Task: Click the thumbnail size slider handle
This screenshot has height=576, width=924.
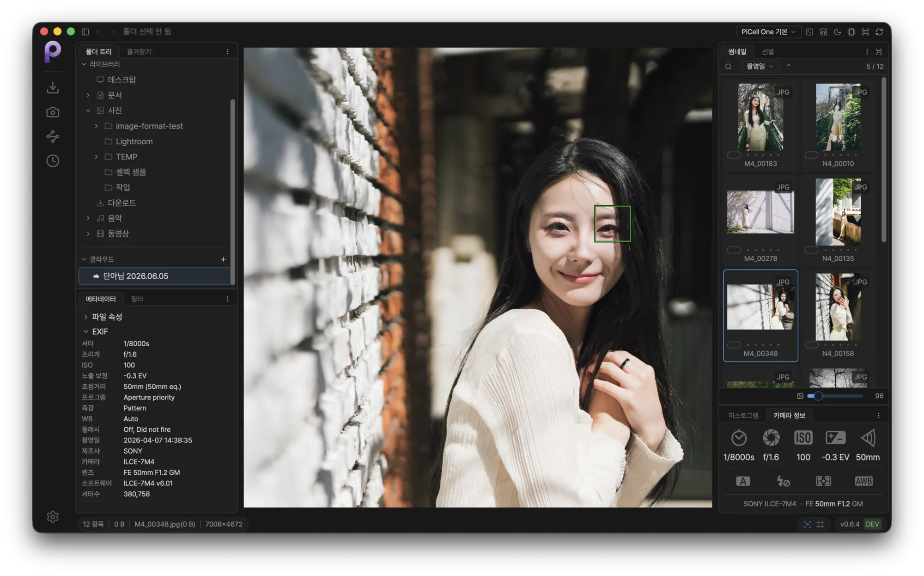Action: click(x=818, y=396)
